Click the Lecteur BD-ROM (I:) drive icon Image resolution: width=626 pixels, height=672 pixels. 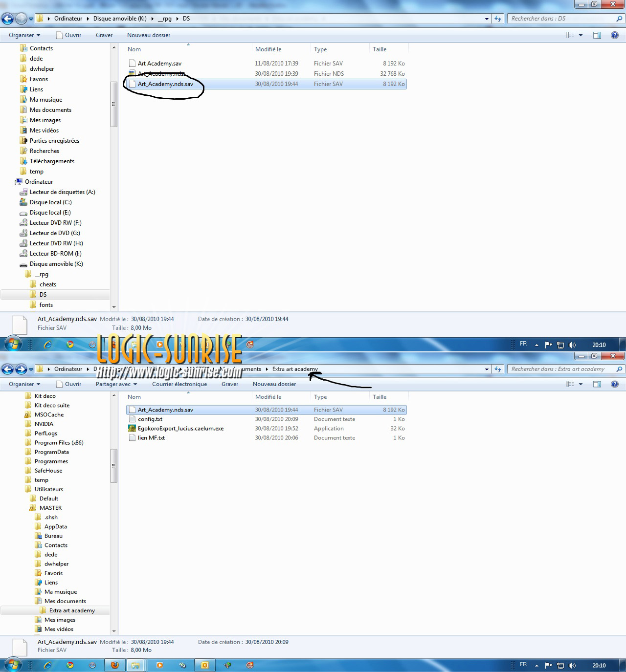tap(23, 254)
